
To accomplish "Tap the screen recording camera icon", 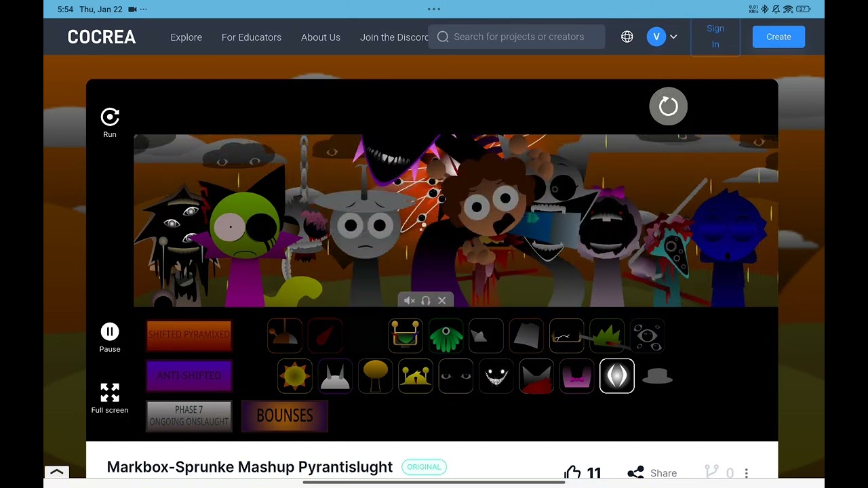I will [132, 9].
